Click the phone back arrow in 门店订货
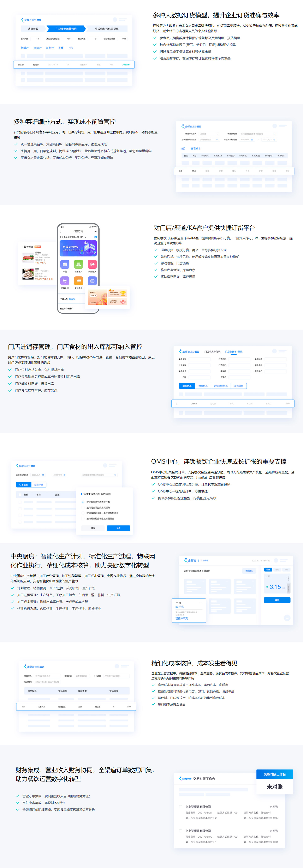The width and height of the screenshot is (303, 868). 60,231
